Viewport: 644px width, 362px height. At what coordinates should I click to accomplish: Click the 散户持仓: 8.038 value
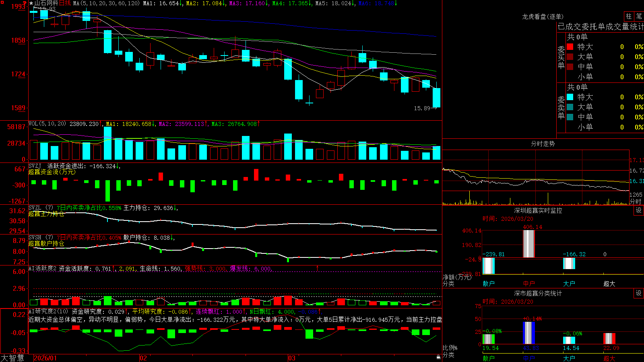[148, 238]
